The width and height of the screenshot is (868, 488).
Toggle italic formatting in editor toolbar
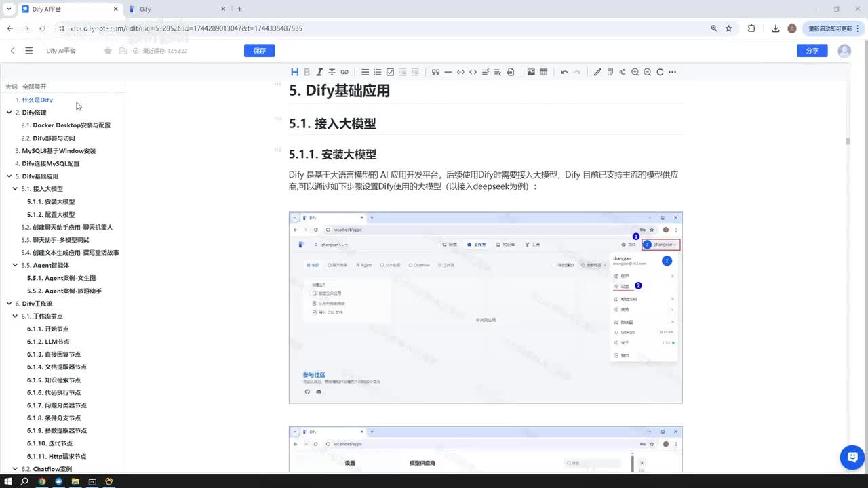(319, 72)
